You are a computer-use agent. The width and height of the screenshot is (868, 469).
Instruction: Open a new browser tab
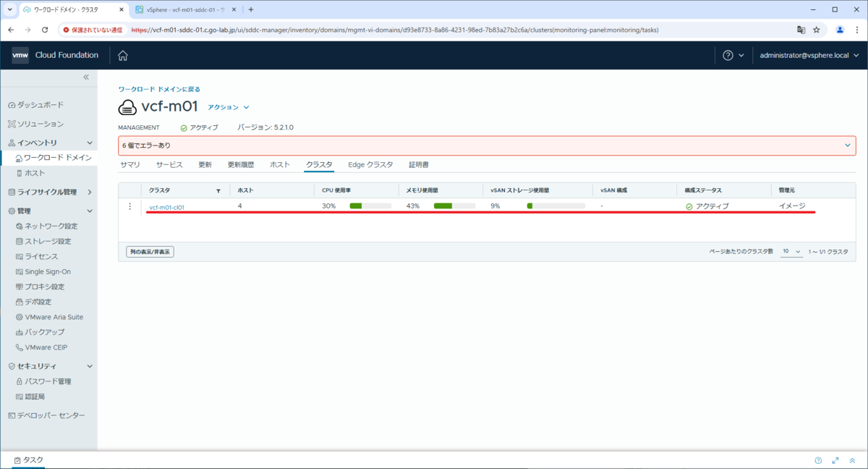pyautogui.click(x=251, y=9)
